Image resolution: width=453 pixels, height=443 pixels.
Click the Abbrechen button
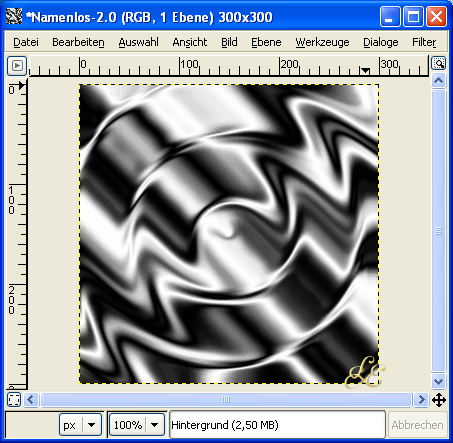[x=417, y=425]
